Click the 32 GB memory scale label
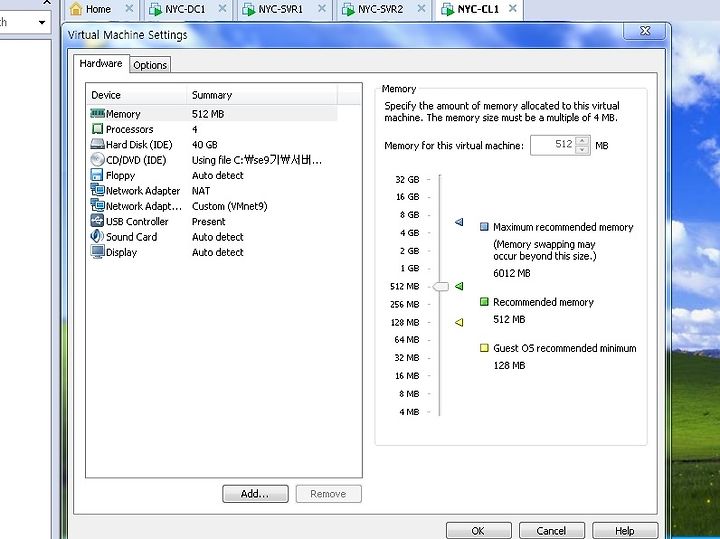Screen dimensions: 720x539 [x=407, y=180]
